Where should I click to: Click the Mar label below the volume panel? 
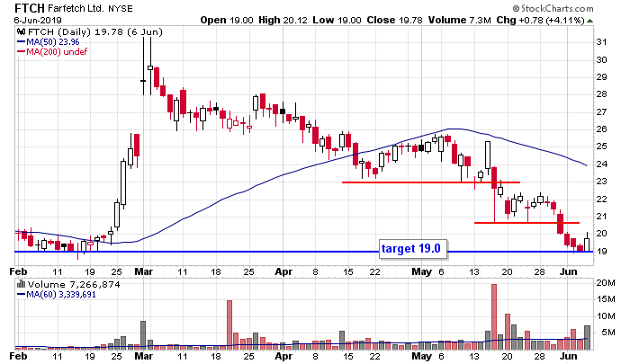[x=143, y=356]
